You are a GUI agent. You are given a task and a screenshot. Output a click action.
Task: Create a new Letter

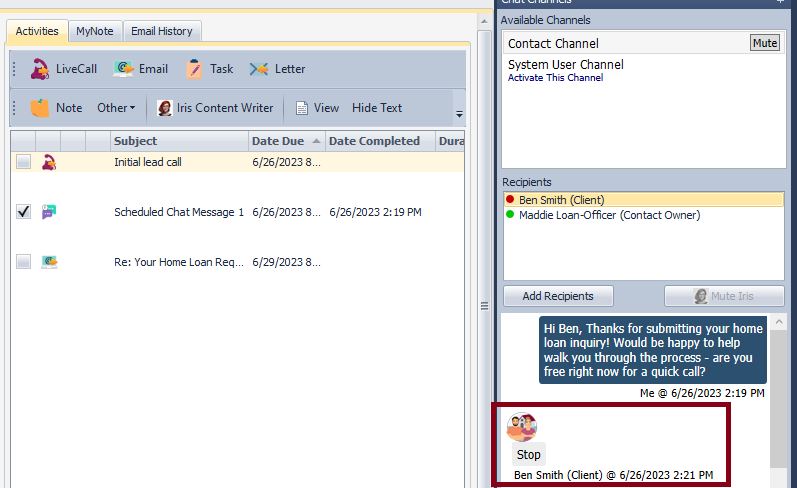tap(277, 69)
